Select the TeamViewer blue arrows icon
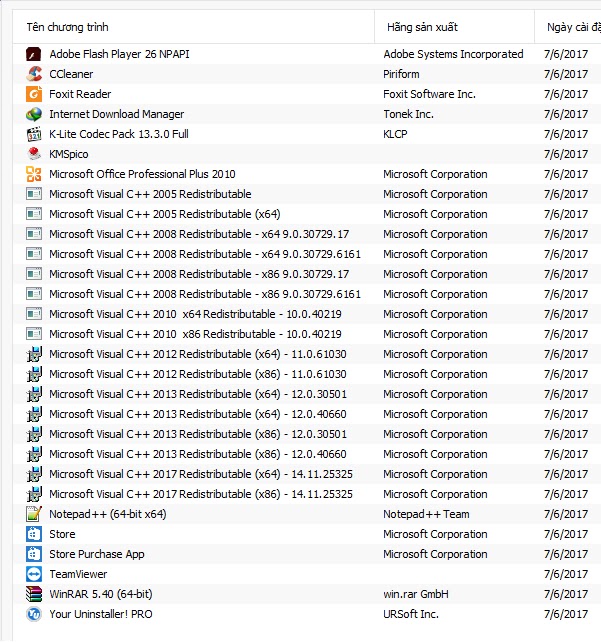Image resolution: width=601 pixels, height=642 pixels. 34,574
